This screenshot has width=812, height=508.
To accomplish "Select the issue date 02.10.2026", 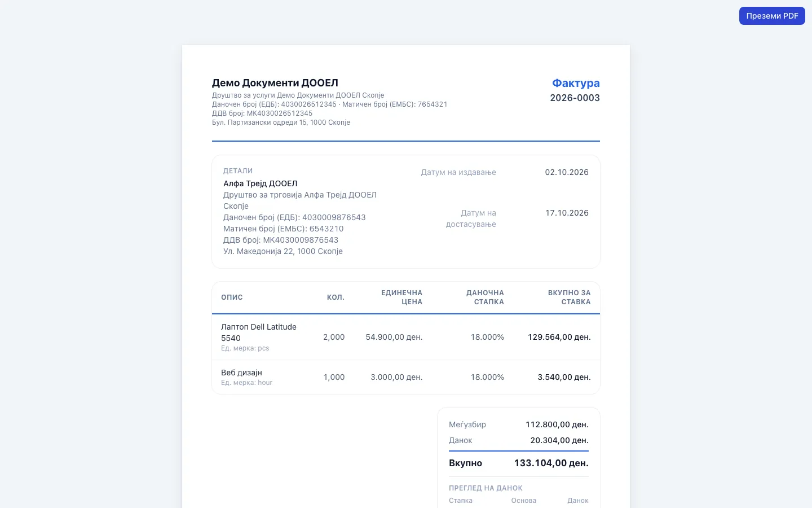I will point(567,172).
